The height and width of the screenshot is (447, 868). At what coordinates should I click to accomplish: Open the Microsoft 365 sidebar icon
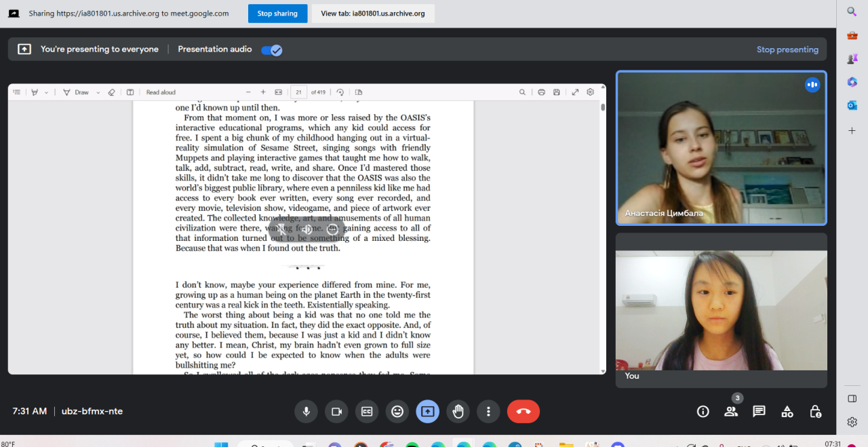(x=852, y=82)
